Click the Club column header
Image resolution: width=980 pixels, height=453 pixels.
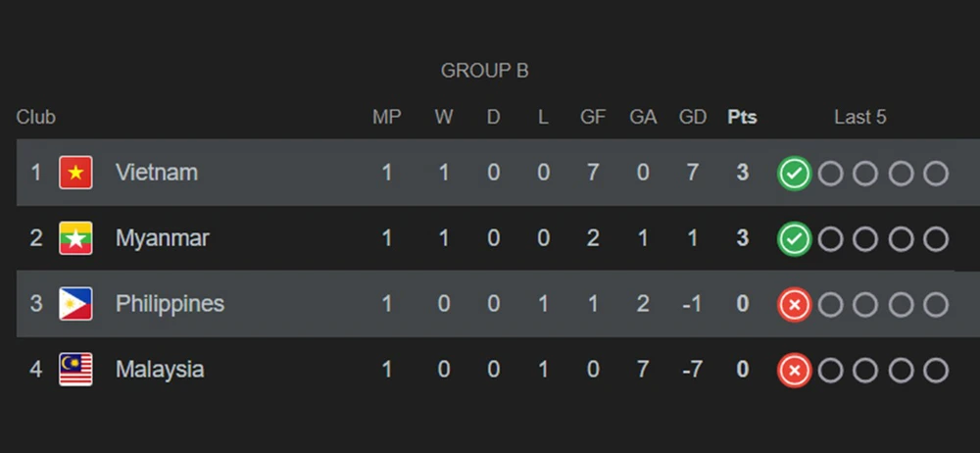coord(36,118)
